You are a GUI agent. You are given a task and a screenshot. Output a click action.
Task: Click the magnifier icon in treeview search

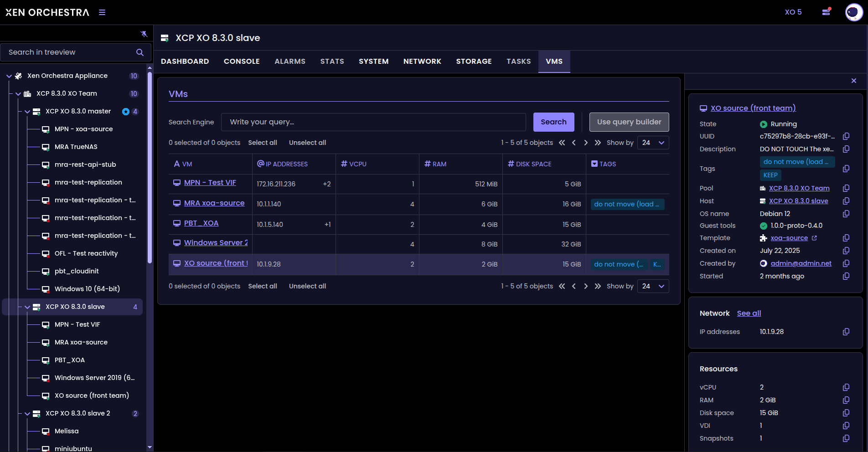click(140, 52)
